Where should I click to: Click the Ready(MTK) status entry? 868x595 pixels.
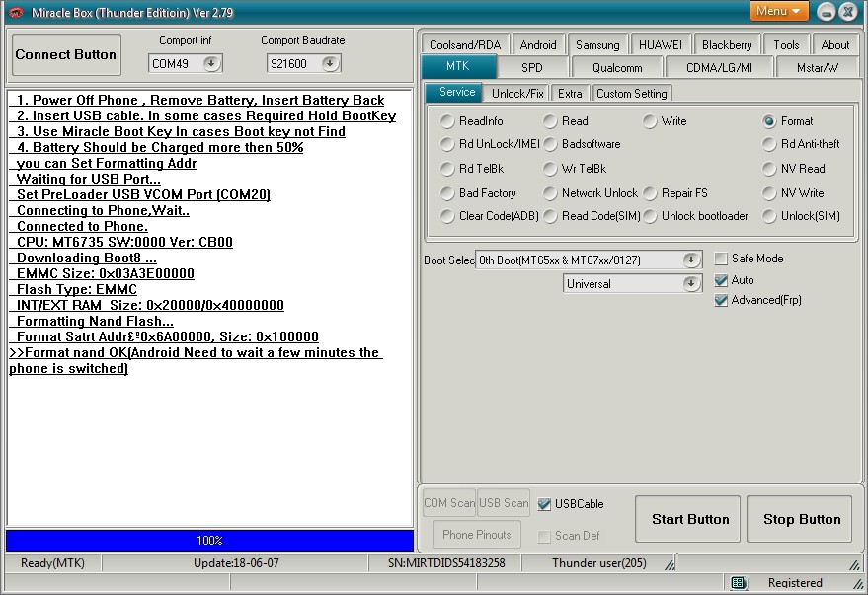tap(52, 562)
